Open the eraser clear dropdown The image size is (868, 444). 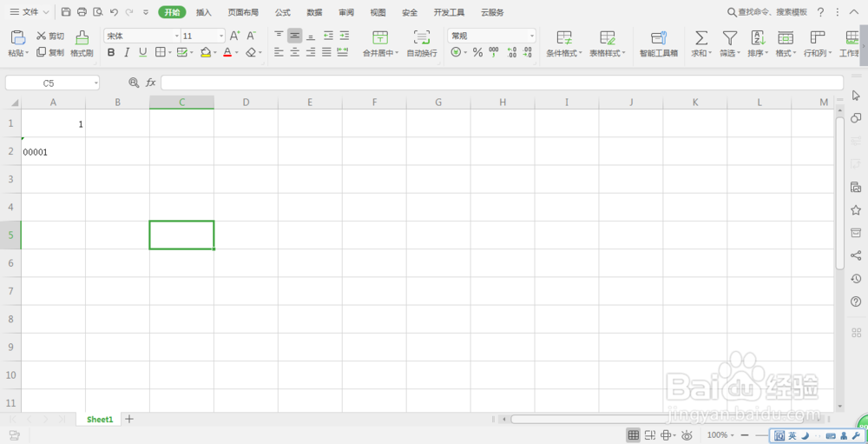coord(260,53)
